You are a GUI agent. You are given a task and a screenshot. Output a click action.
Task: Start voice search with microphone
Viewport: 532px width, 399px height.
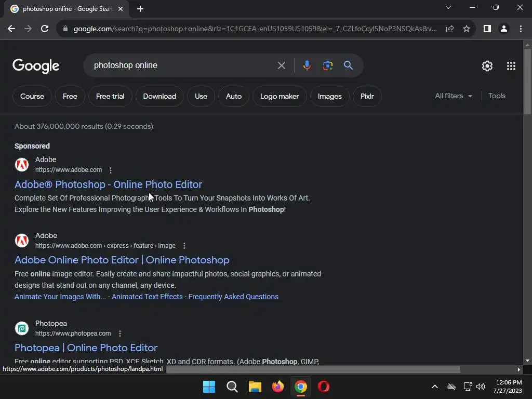point(307,65)
